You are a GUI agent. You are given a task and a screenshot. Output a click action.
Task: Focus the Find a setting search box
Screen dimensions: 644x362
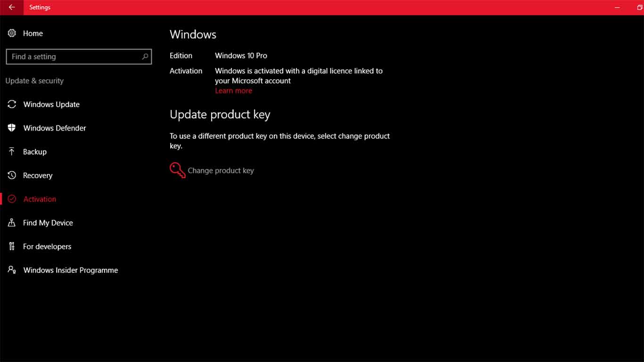pyautogui.click(x=79, y=57)
